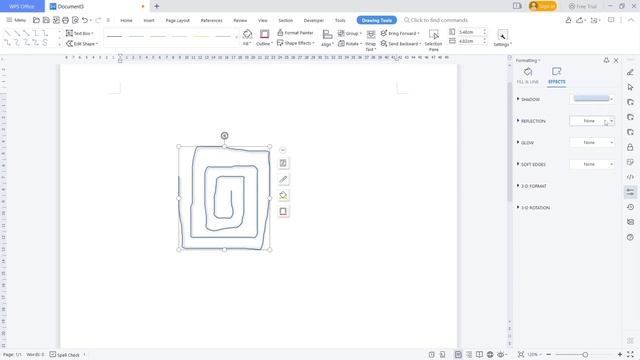Open the Review ribbon tab
The width and height of the screenshot is (640, 360).
point(240,20)
